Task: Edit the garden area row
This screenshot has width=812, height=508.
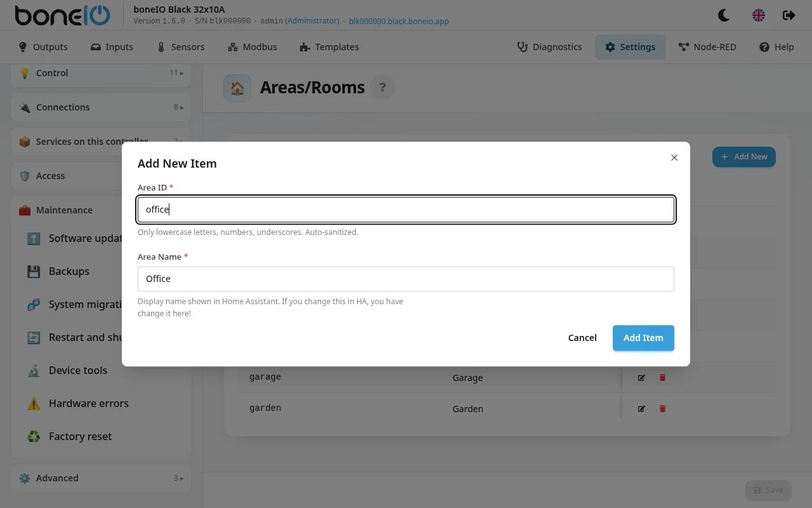Action: [641, 408]
